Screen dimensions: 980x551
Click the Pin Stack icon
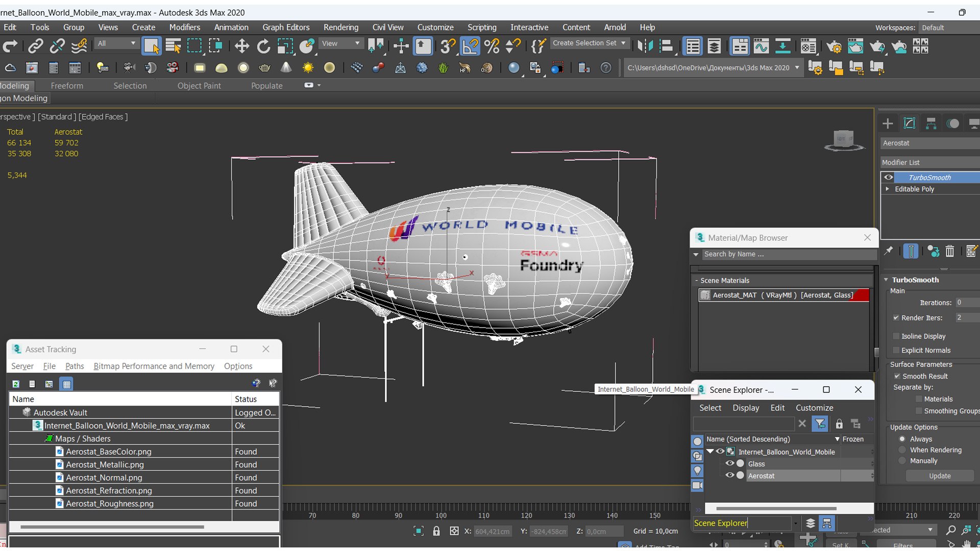889,251
